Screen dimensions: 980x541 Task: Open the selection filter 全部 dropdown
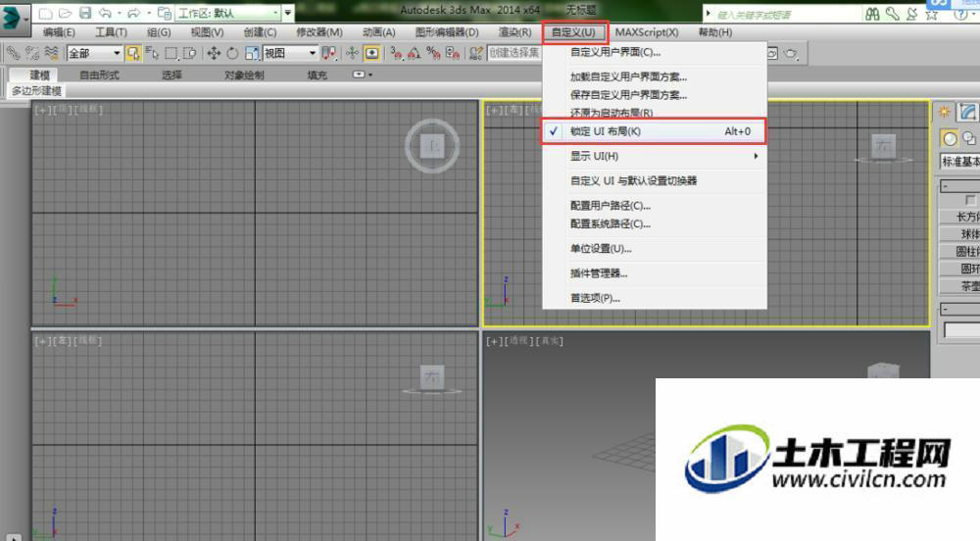tap(94, 54)
